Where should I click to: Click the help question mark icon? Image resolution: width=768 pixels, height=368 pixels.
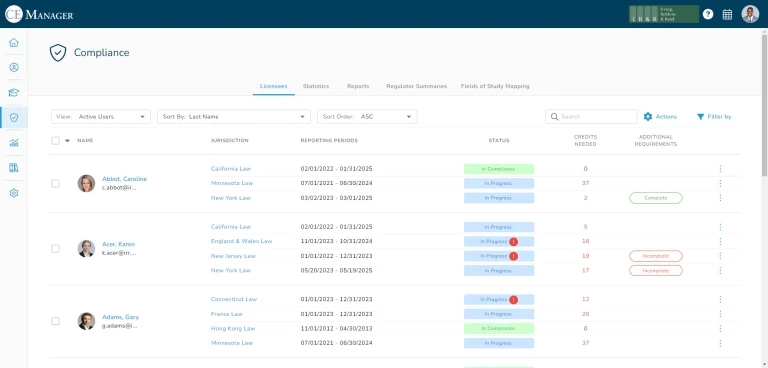point(708,14)
